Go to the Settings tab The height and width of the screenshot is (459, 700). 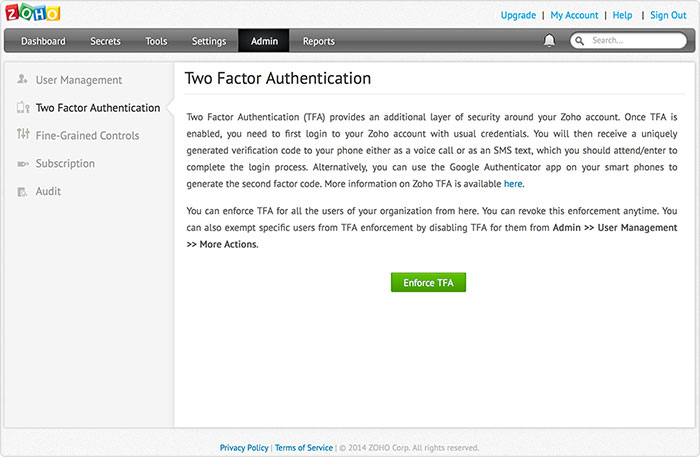point(209,41)
